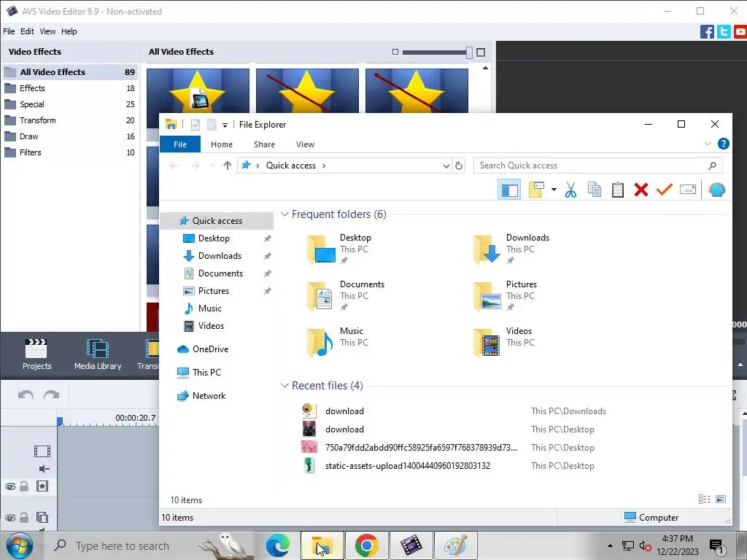The width and height of the screenshot is (747, 560).
Task: Open the File tab in File Explorer
Action: click(x=180, y=144)
